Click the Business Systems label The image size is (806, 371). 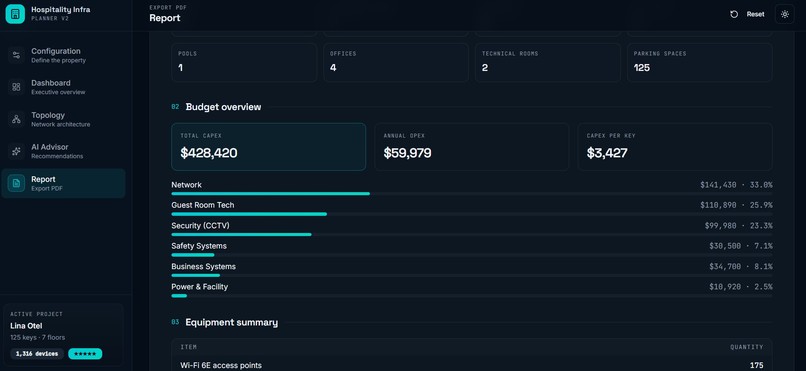click(204, 267)
